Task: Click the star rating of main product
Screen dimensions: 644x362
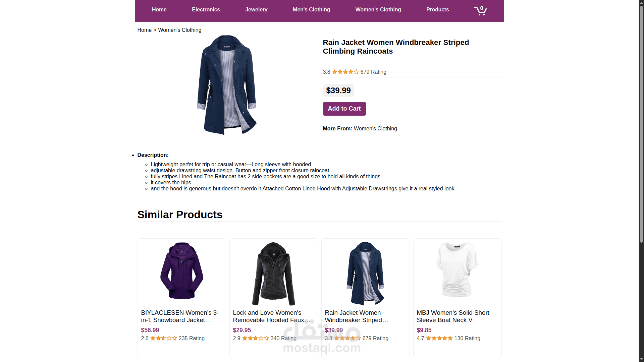Action: (x=345, y=72)
